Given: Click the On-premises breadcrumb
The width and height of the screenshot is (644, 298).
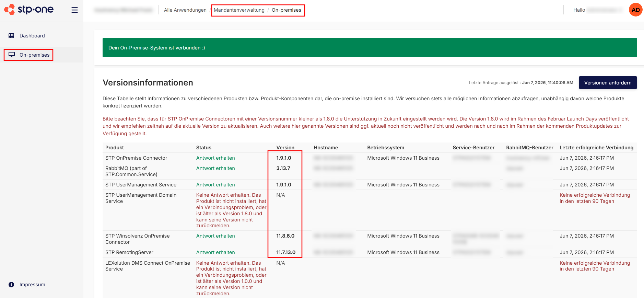Looking at the screenshot, I should pos(286,10).
